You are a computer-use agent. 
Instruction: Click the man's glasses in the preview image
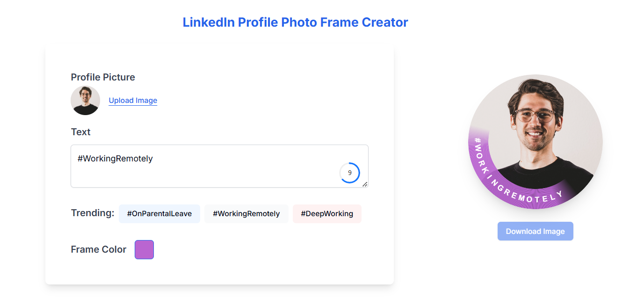(x=535, y=115)
